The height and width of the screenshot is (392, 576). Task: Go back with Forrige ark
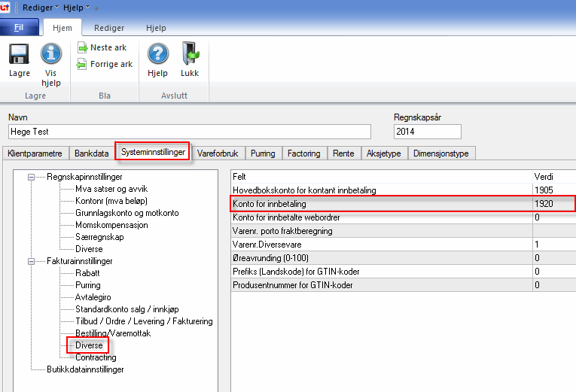[x=105, y=64]
